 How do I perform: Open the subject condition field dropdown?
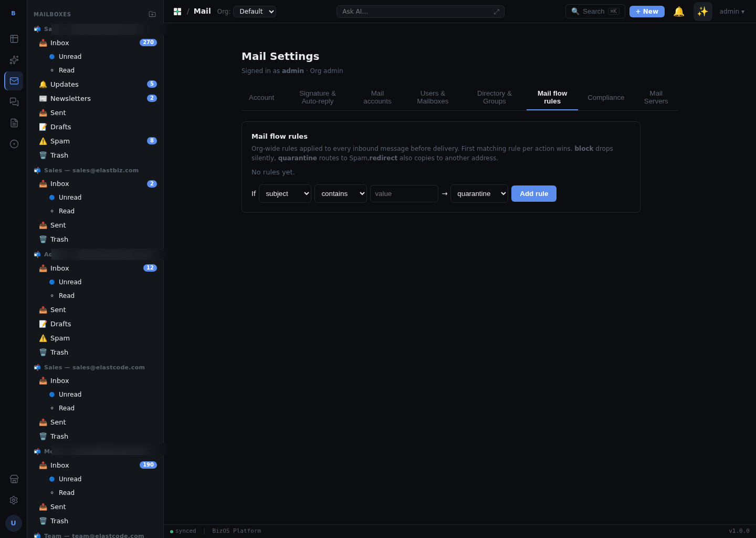285,194
